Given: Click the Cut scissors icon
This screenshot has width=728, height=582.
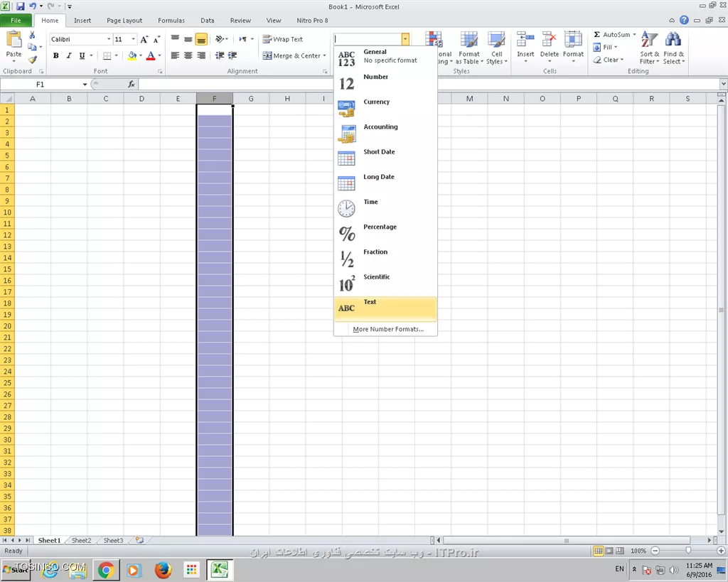Looking at the screenshot, I should coord(32,36).
